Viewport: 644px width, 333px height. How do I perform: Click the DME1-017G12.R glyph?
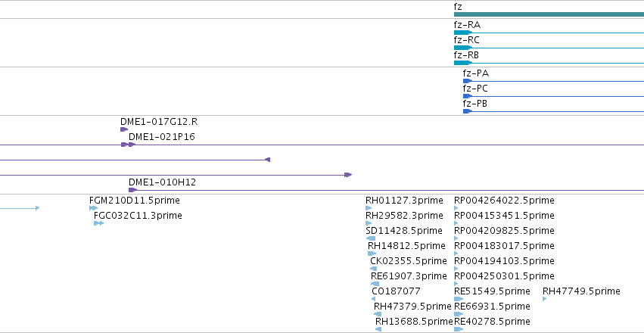coord(124,129)
